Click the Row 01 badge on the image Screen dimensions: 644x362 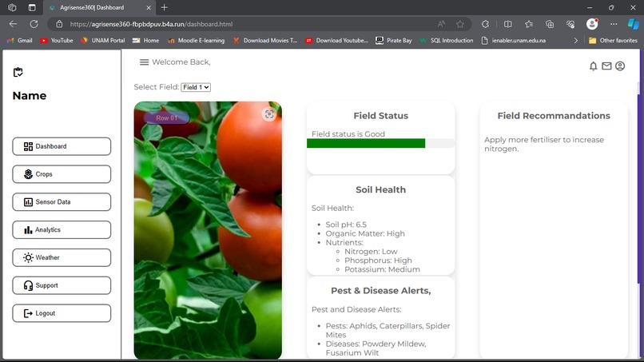click(x=167, y=118)
